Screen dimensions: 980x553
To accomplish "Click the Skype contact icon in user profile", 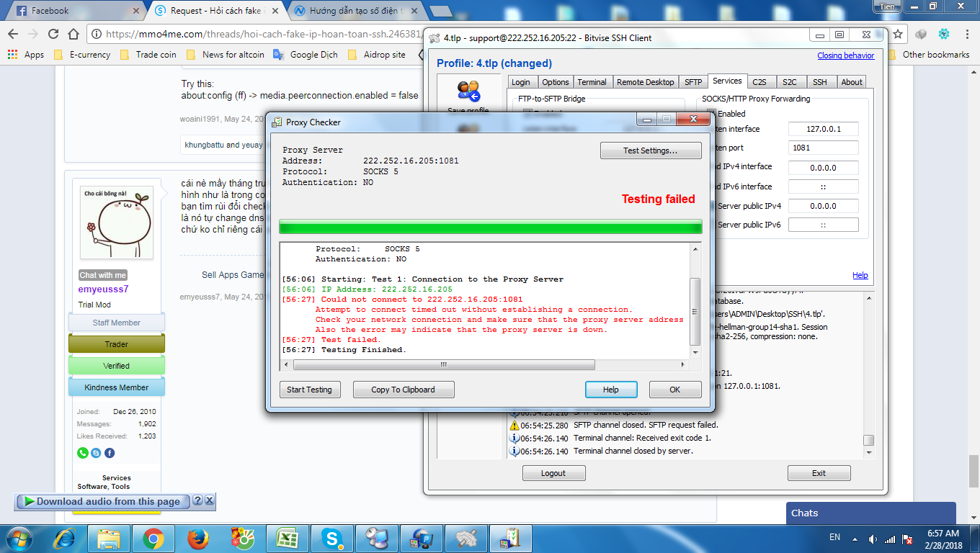I will (x=96, y=453).
